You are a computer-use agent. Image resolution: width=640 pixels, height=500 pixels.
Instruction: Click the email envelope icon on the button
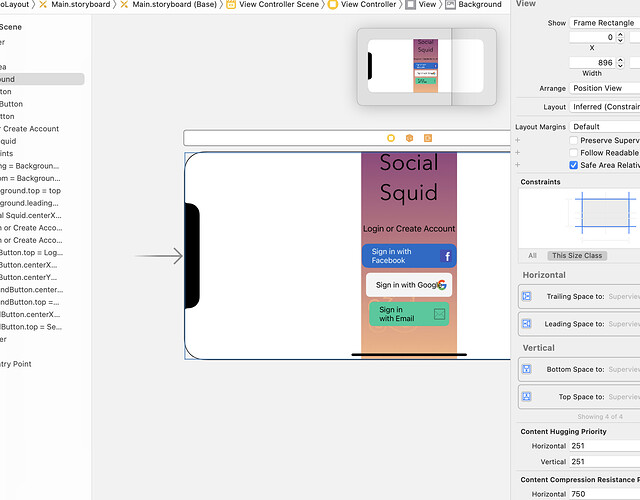[439, 314]
